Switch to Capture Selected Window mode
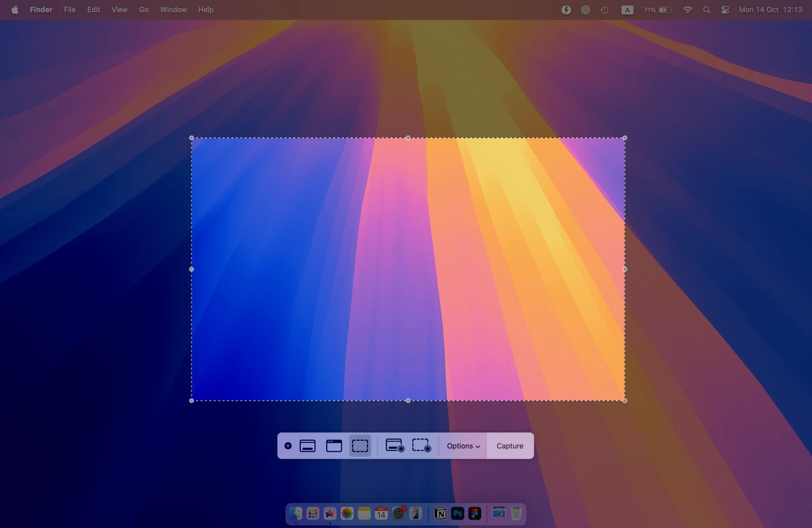The height and width of the screenshot is (528, 812). (x=334, y=446)
